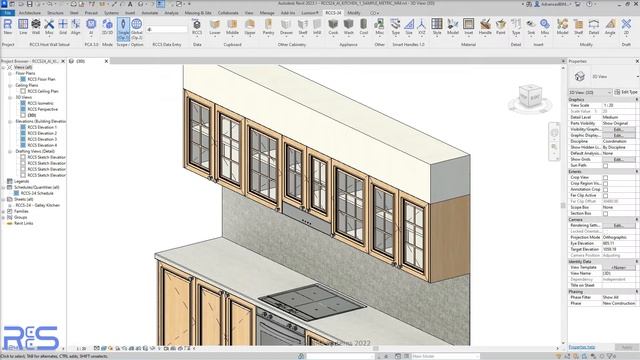The image size is (640, 360).
Task: Activate the Global scope option
Action: (137, 29)
